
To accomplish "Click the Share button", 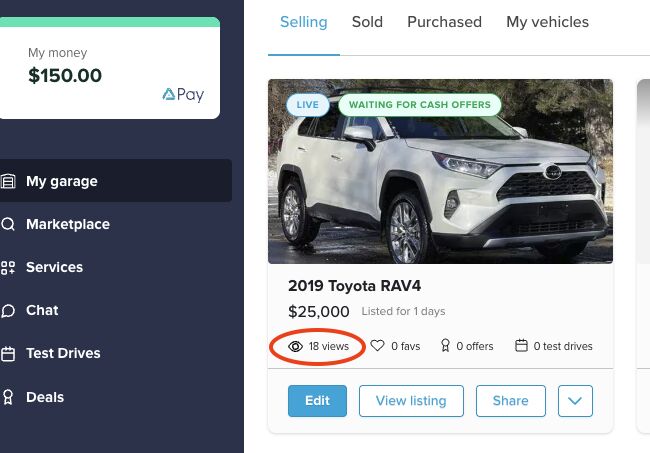I will coord(510,401).
